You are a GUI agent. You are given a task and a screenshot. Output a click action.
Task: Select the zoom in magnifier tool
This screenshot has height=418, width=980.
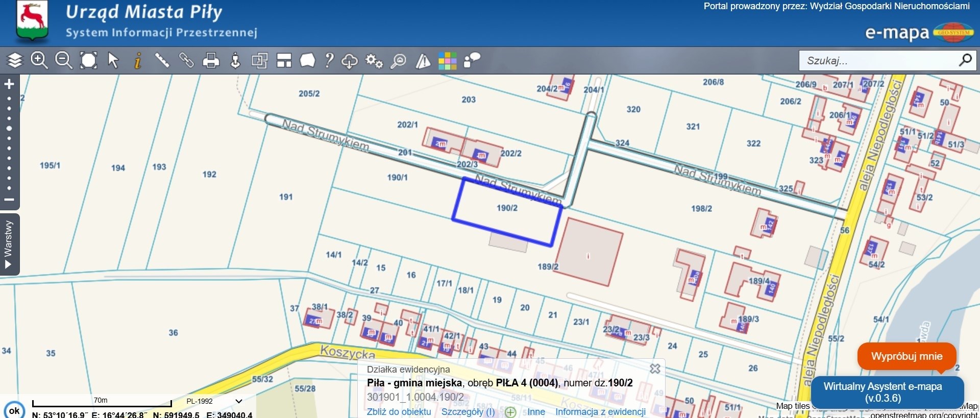(39, 61)
